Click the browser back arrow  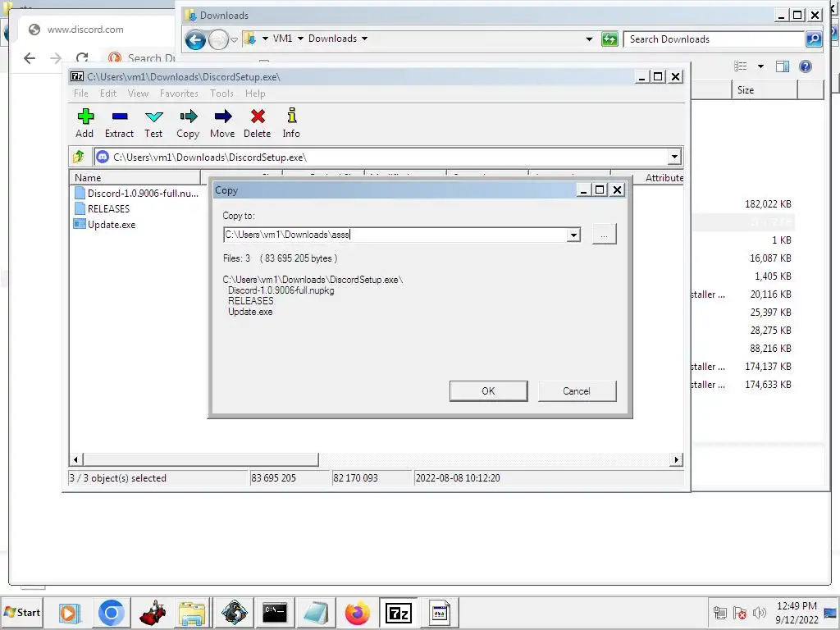[30, 58]
